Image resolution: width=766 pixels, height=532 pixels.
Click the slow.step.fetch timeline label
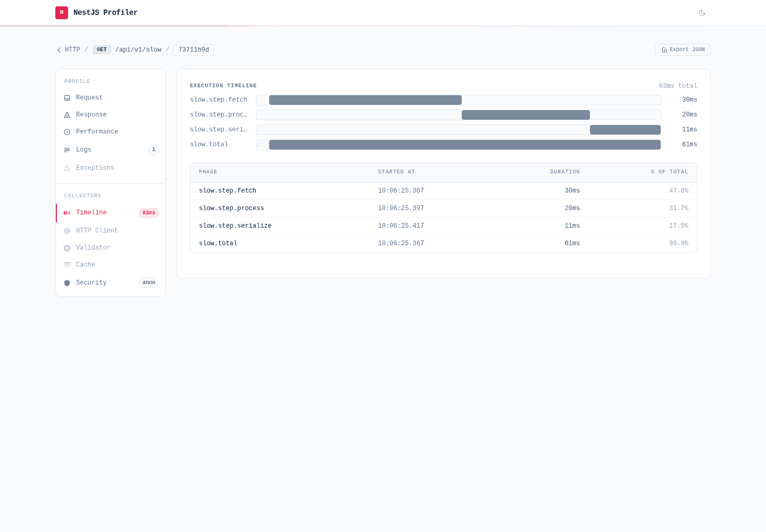coord(219,100)
